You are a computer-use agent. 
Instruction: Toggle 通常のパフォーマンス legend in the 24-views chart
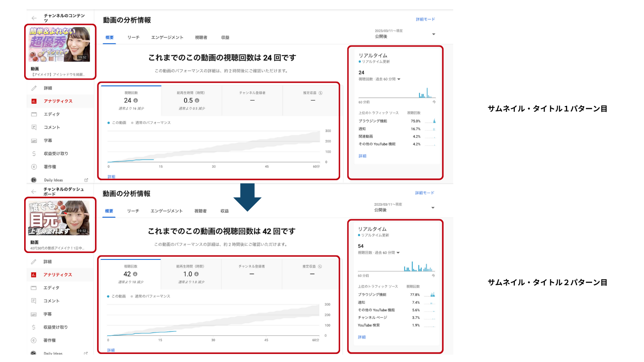point(152,123)
